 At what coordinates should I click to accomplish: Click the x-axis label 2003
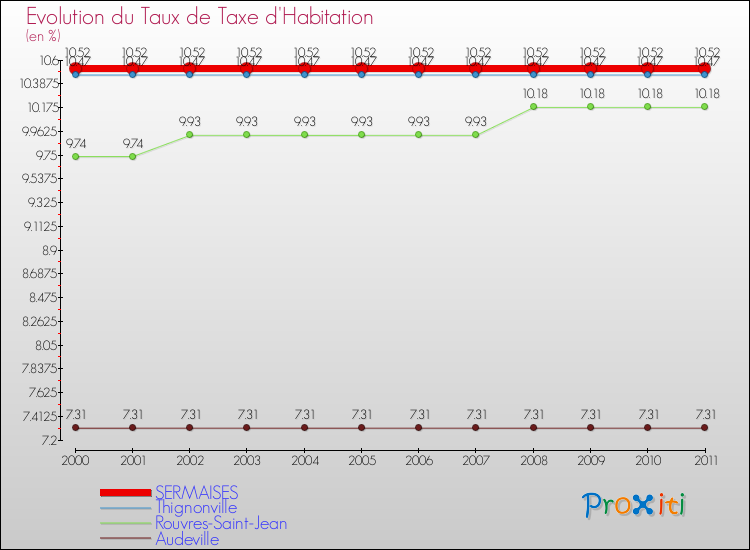(x=247, y=460)
